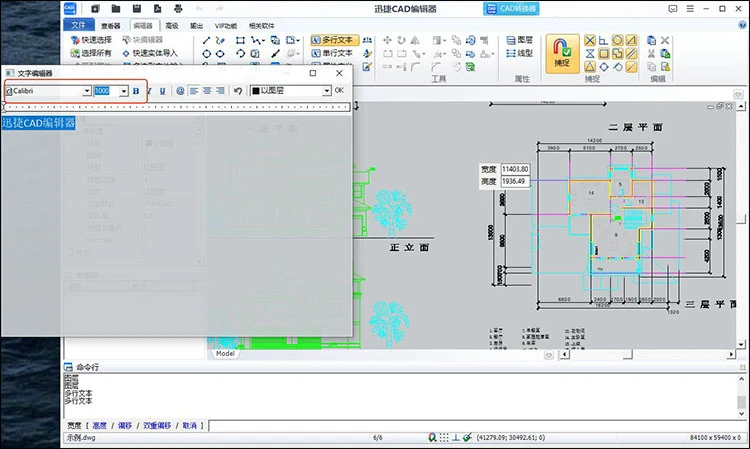
Task: Open the Calibri font dropdown
Action: [87, 91]
